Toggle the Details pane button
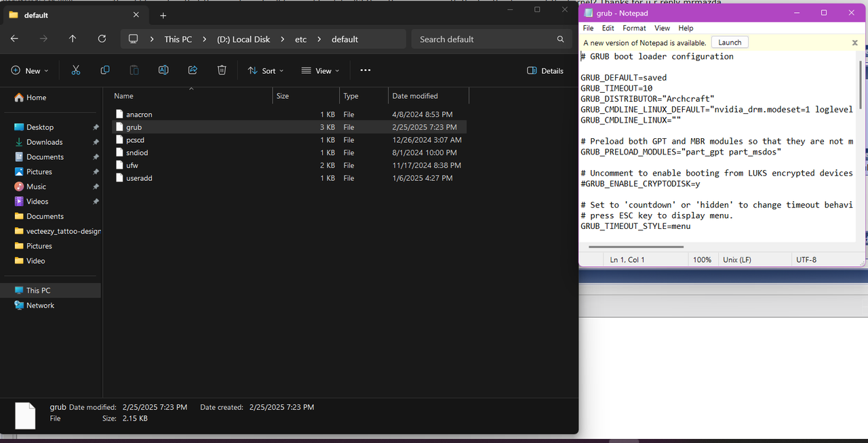This screenshot has width=868, height=443. (545, 70)
